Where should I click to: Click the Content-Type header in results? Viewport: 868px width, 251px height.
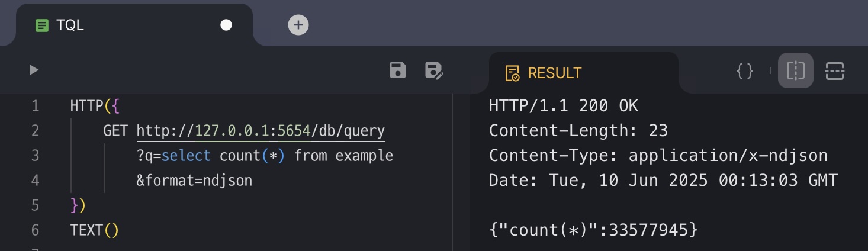(x=658, y=156)
